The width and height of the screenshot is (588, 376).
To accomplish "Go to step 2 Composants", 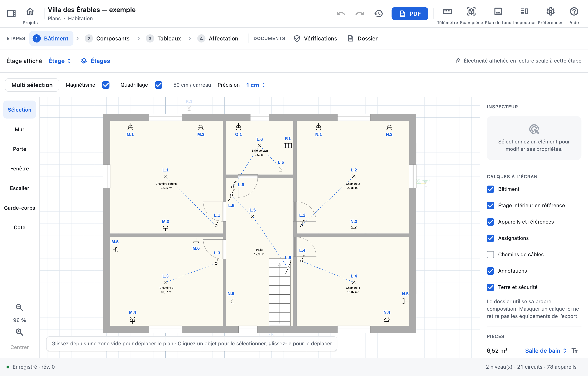I will [x=107, y=38].
